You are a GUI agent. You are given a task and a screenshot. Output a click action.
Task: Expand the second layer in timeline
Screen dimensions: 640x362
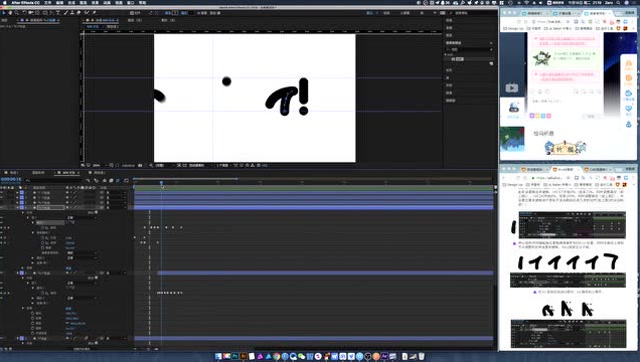[x=17, y=198]
